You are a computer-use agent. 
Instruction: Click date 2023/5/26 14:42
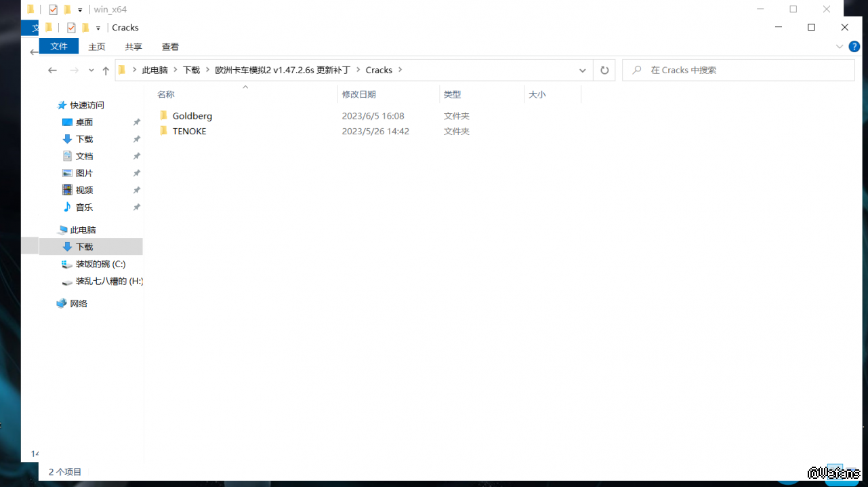tap(375, 131)
